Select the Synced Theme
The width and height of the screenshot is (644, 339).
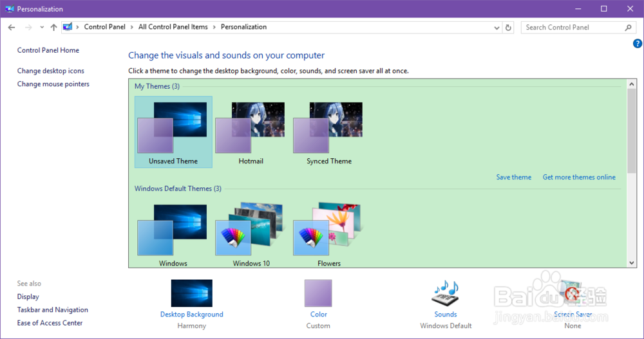tap(328, 132)
